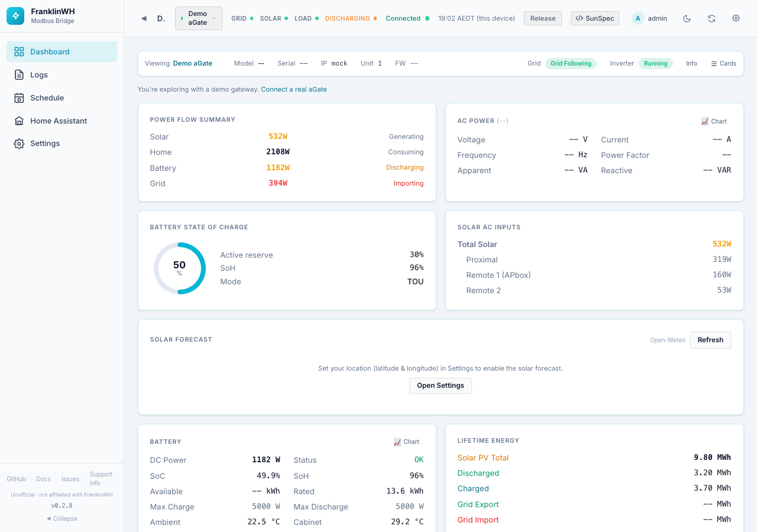Click the Total Solar row
Screen dimensions: 757x532
(x=594, y=244)
